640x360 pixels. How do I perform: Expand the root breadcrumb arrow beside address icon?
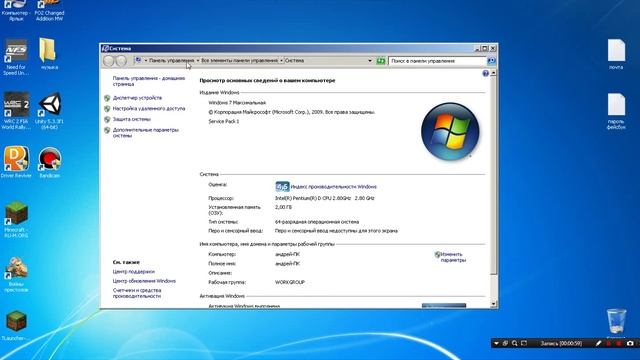tap(146, 61)
